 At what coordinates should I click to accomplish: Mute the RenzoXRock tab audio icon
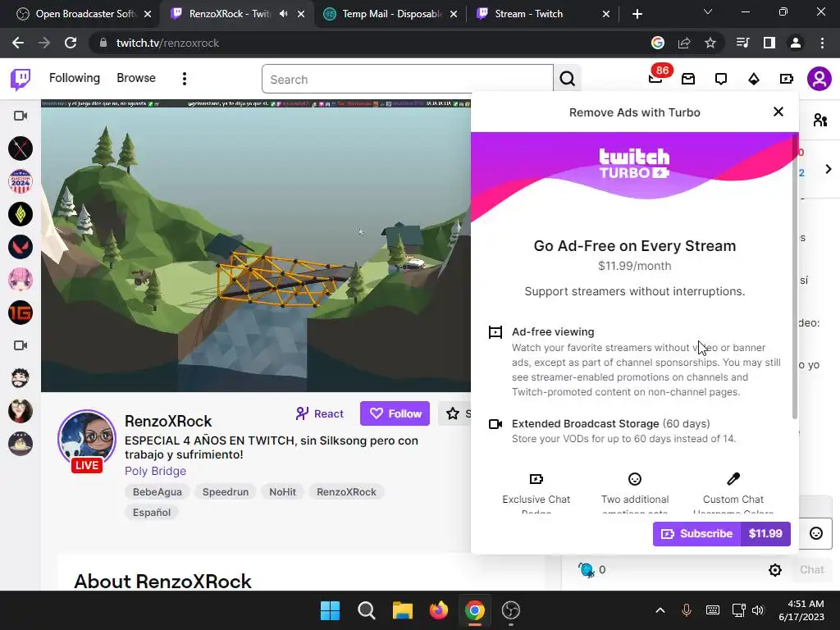[x=283, y=14]
